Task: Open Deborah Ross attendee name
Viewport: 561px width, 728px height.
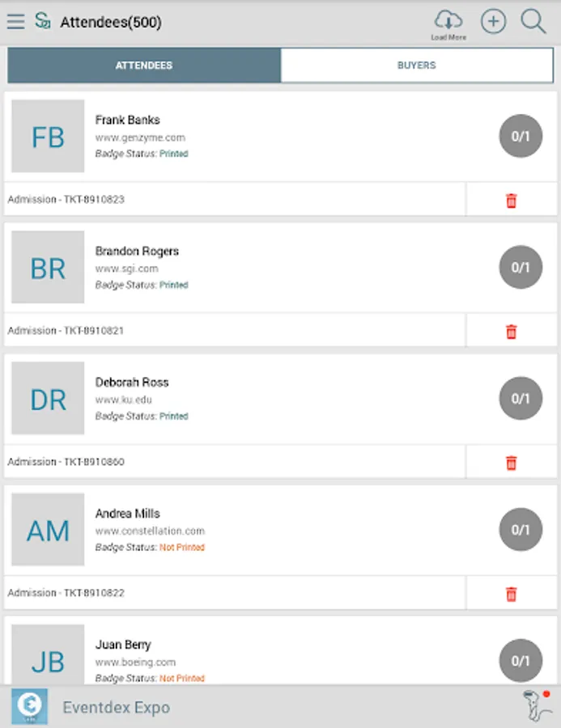Action: pyautogui.click(x=132, y=382)
